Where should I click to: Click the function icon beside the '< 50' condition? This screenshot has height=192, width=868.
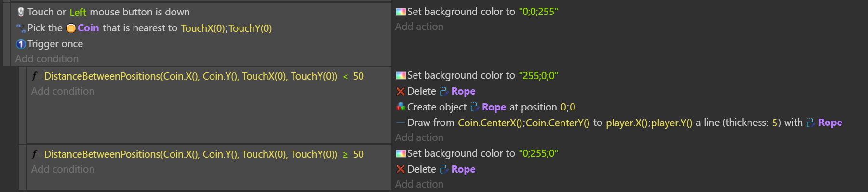coord(35,76)
